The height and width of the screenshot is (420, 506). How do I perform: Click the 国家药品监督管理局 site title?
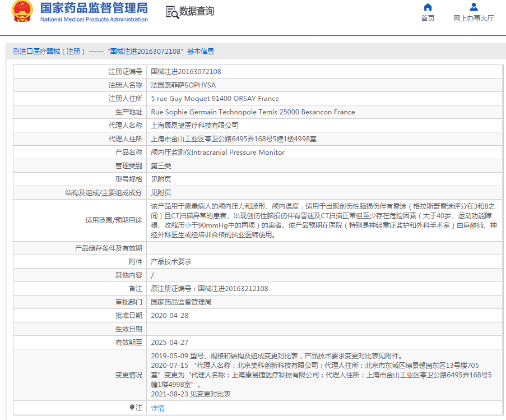point(94,8)
